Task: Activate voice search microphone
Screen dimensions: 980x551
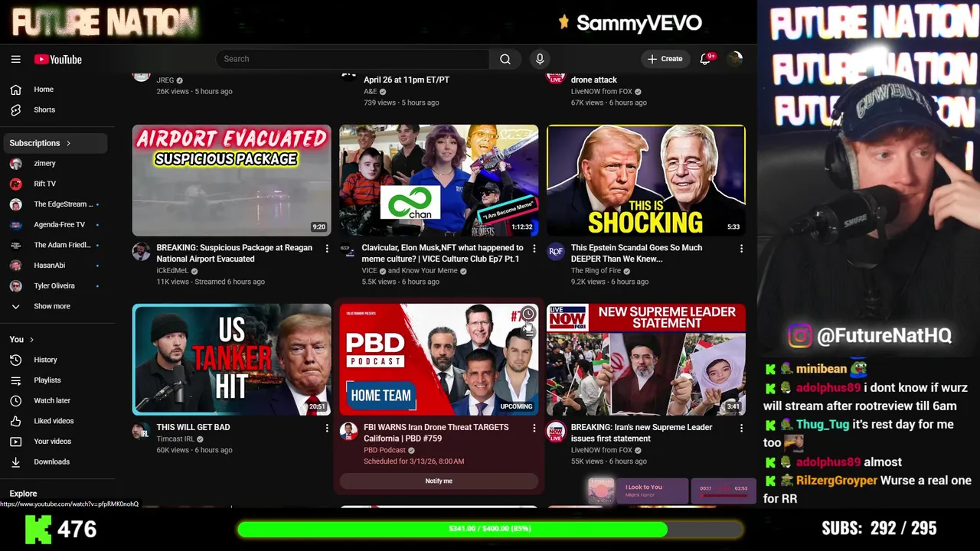Action: 540,59
